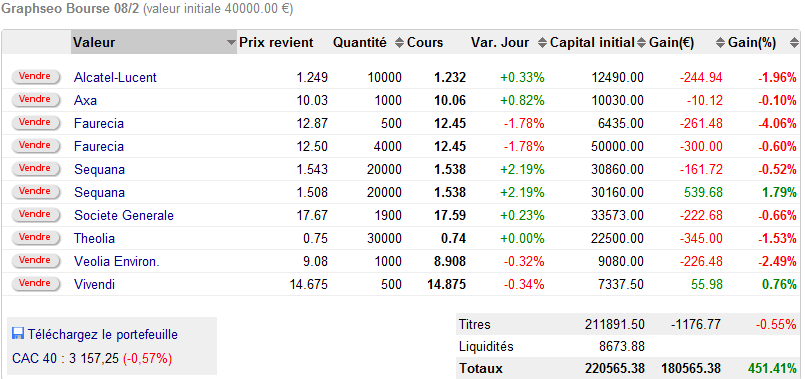This screenshot has height=379, width=805.
Task: Open the Sequana link priced 1.508
Action: [x=99, y=192]
